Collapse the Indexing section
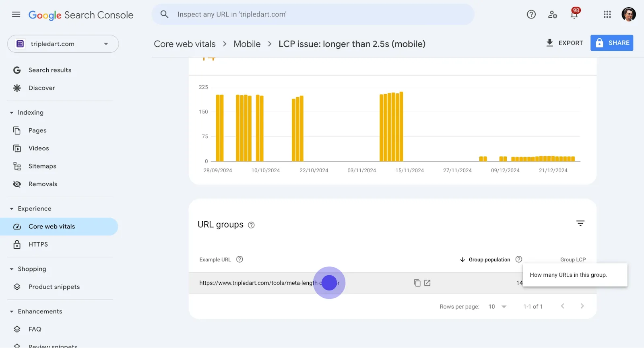 (x=27, y=113)
